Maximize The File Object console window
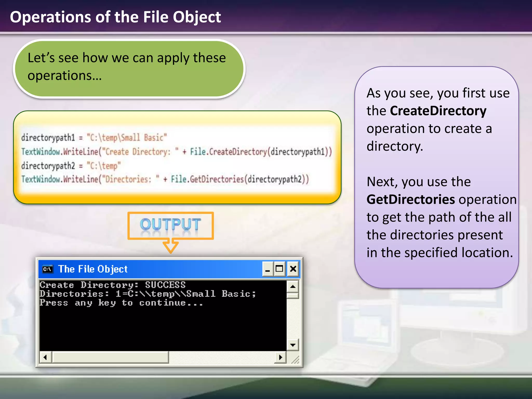This screenshot has height=399, width=532. pyautogui.click(x=280, y=269)
